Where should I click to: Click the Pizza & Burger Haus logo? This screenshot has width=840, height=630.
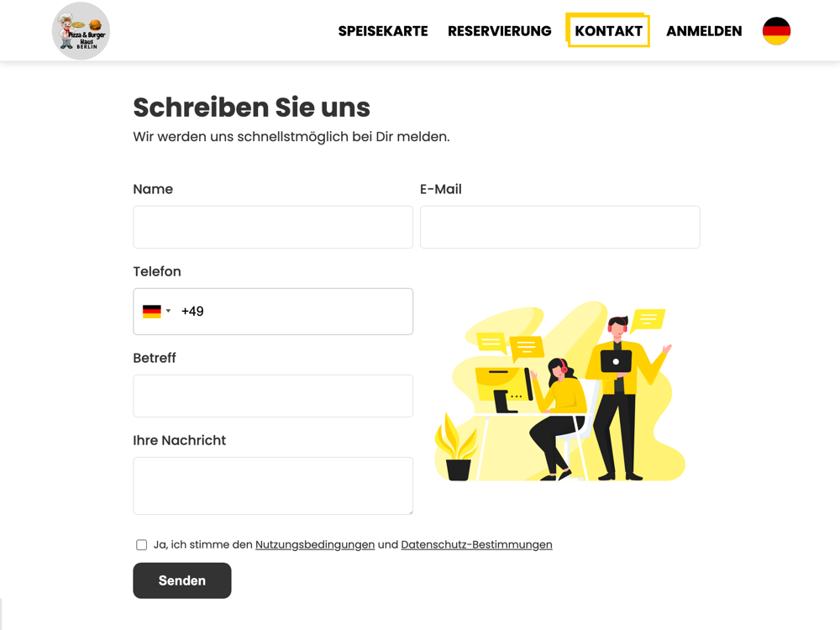(81, 30)
